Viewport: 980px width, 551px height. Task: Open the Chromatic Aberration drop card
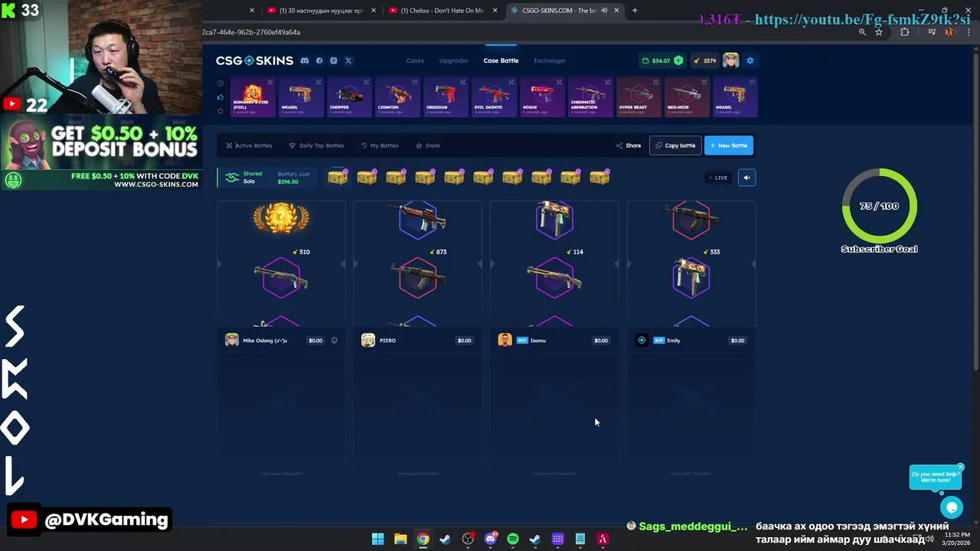(590, 97)
